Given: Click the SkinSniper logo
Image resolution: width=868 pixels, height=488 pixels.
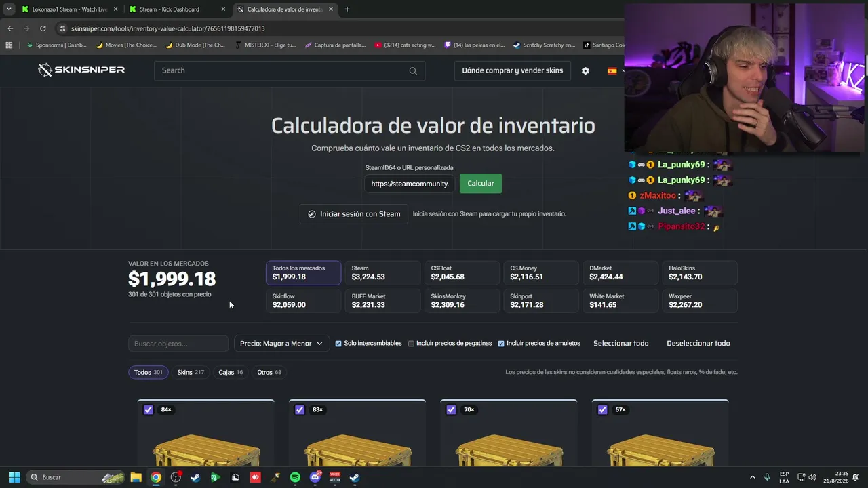Looking at the screenshot, I should coord(81,70).
